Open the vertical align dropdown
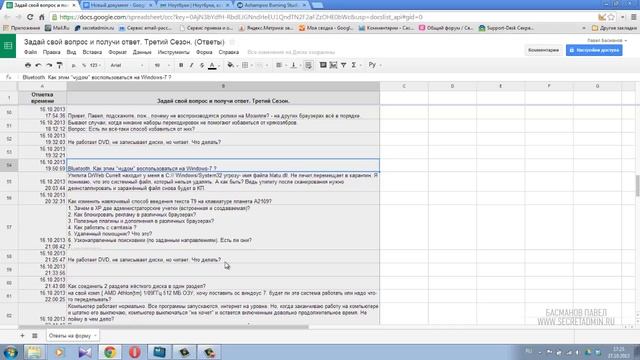Image resolution: width=640 pixels, height=360 pixels. pos(295,65)
